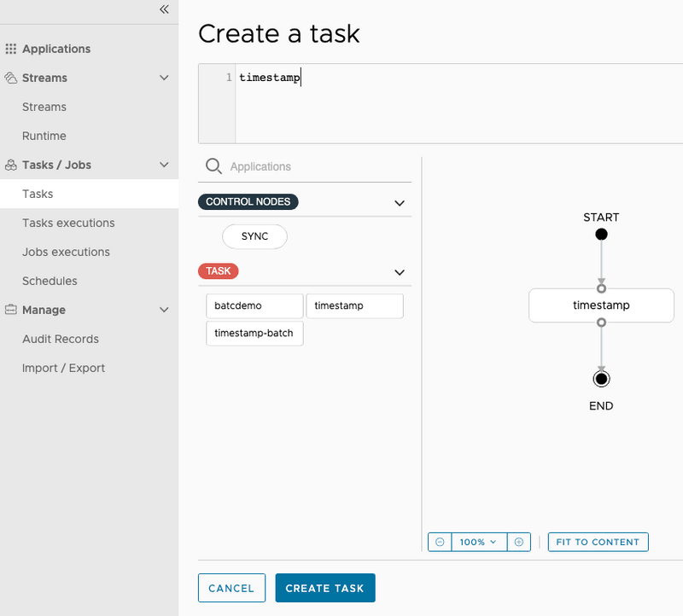This screenshot has width=683, height=616.
Task: Zoom in with the plus icon
Action: click(x=518, y=542)
